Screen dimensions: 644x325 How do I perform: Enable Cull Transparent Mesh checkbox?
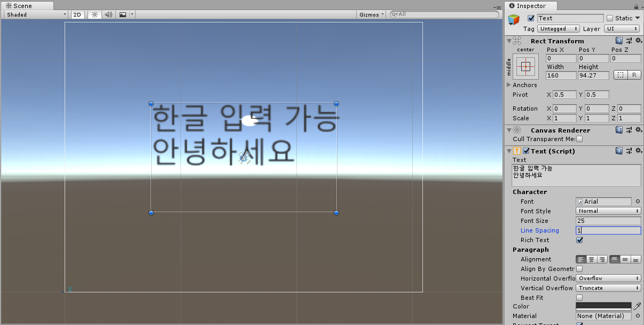[579, 139]
